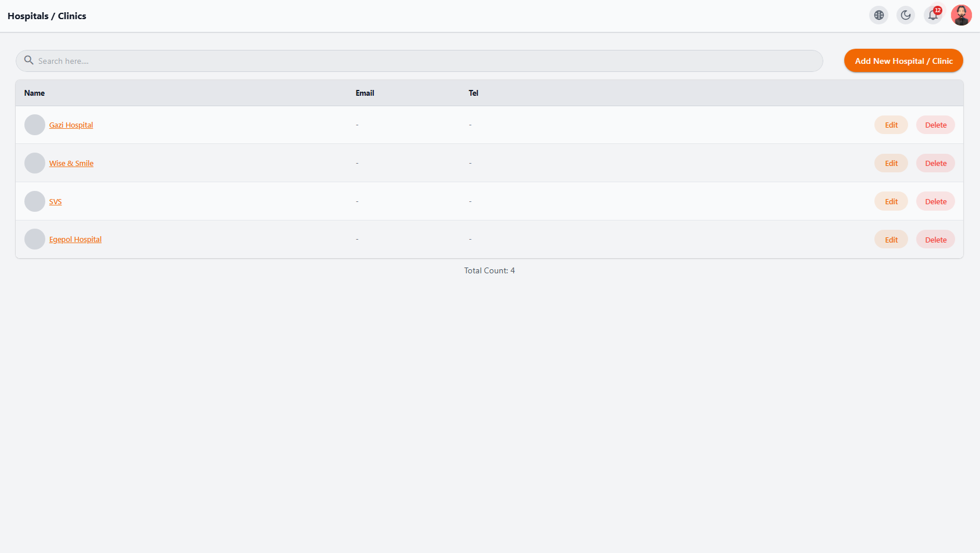This screenshot has width=980, height=553.
Task: Click the Tel column header
Action: pos(473,93)
